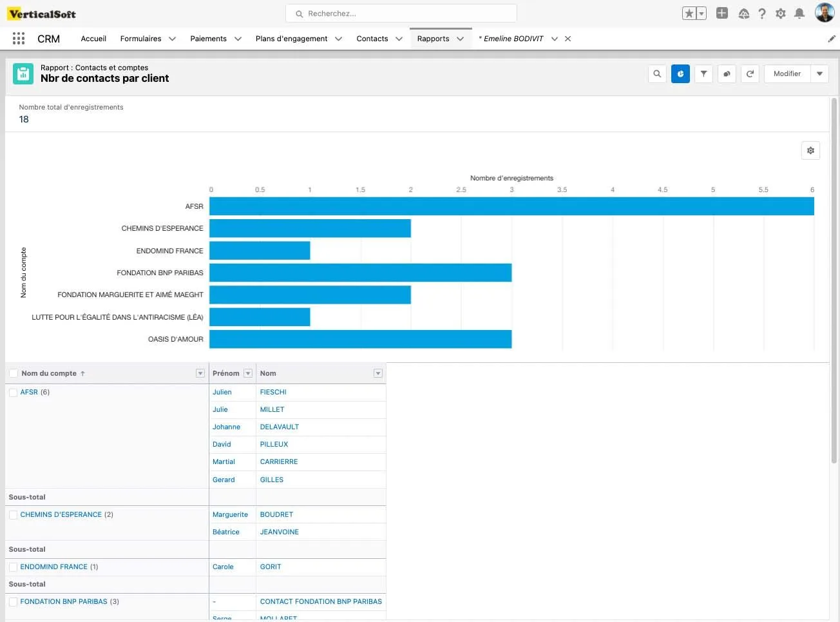Expand Plans d'engagement chevron
The image size is (840, 622).
[339, 39]
